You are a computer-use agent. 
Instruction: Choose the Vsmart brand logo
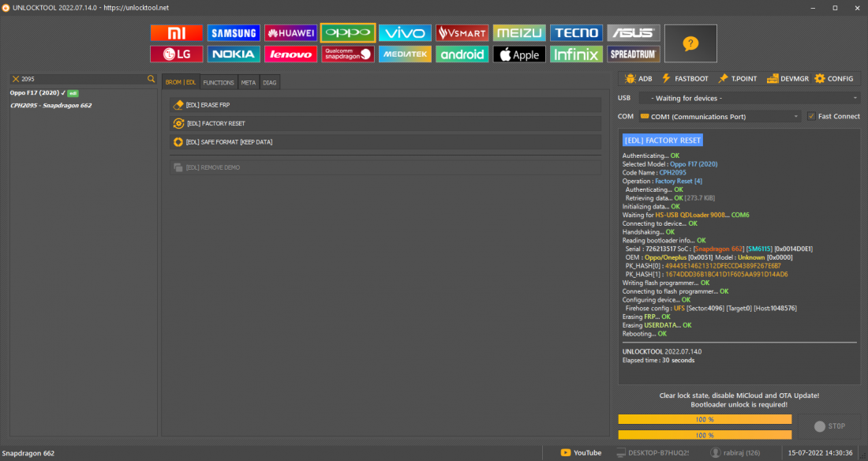click(x=462, y=32)
